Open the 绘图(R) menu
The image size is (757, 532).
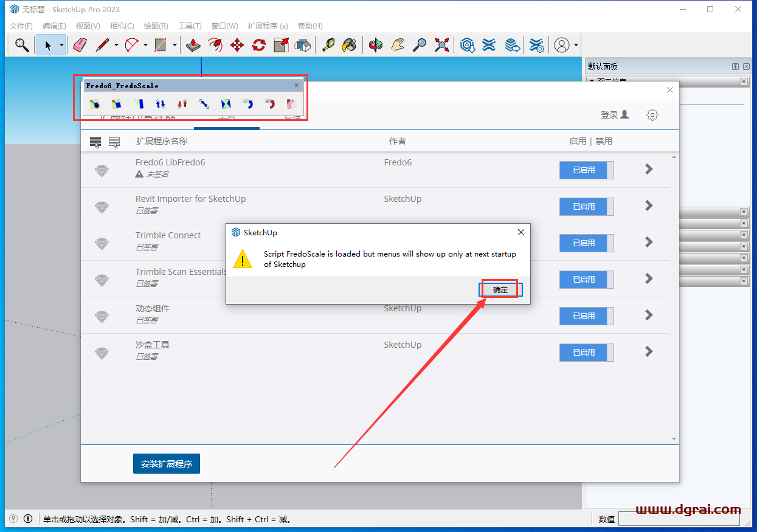[x=156, y=26]
